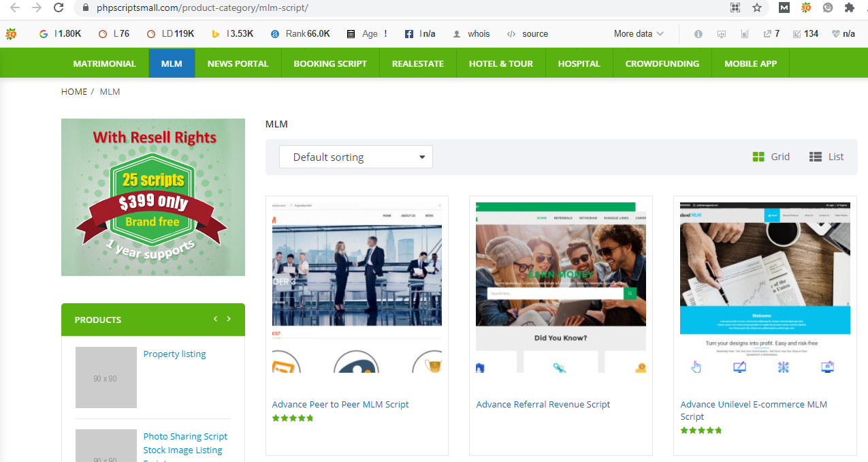Viewport: 868px width, 462px height.
Task: Open Google index data in SEOquake bar
Action: [x=42, y=33]
